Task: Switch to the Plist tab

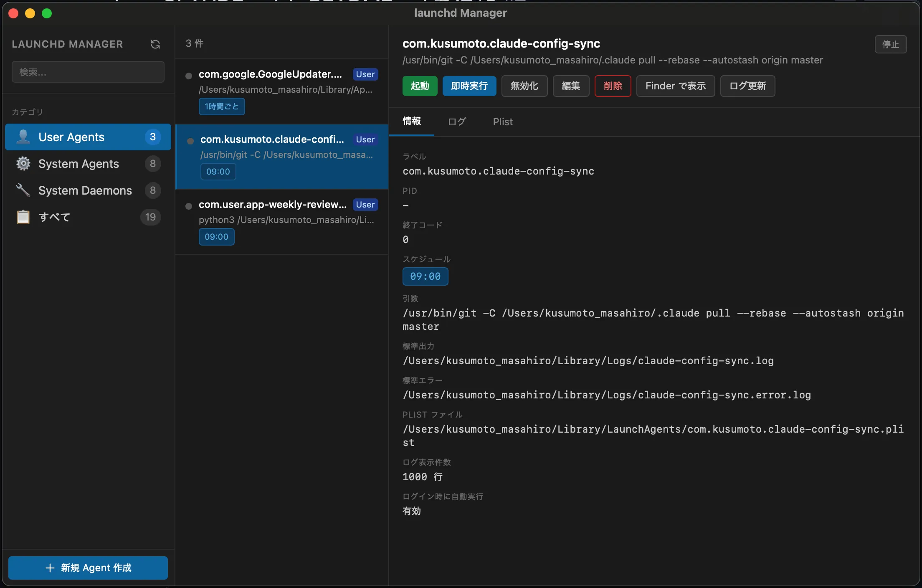Action: (503, 122)
